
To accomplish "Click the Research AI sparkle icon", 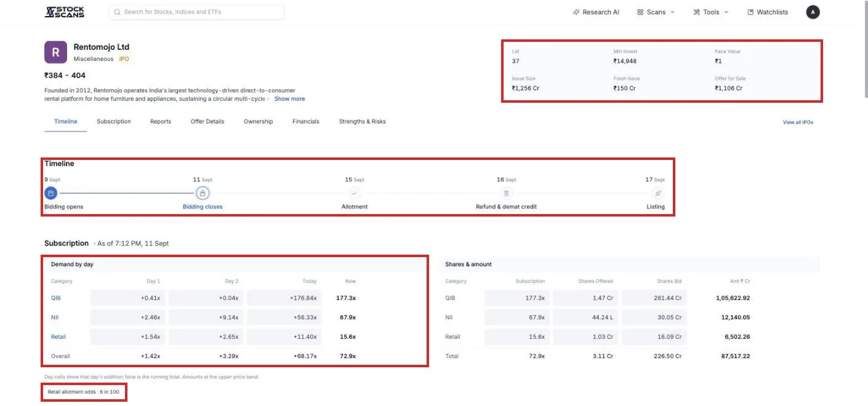I will [576, 12].
